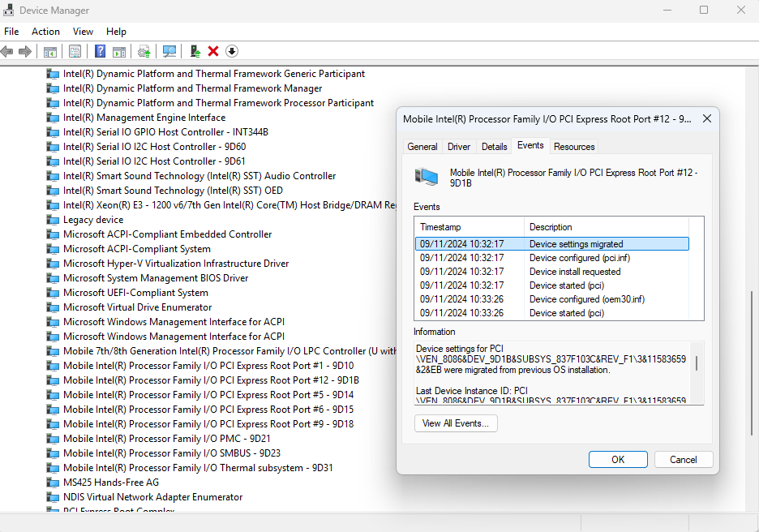Open the Help menu

pos(116,32)
